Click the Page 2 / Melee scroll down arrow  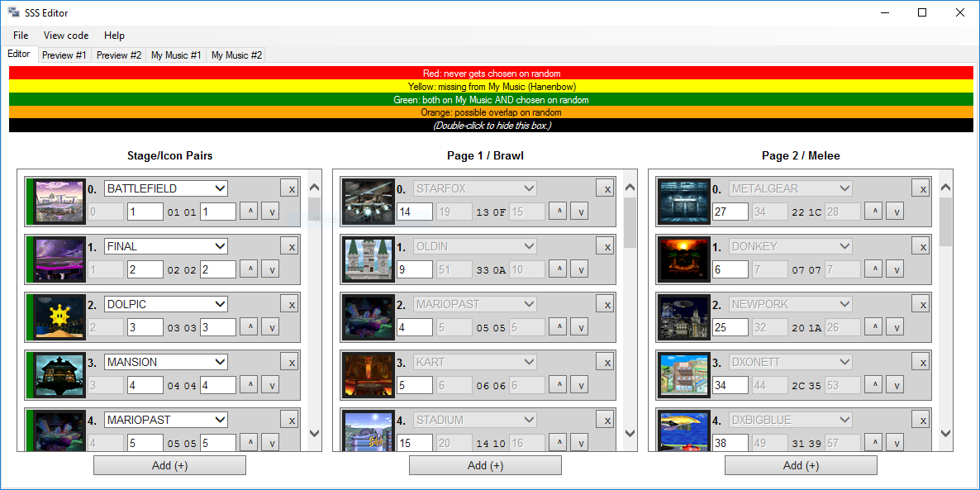click(945, 433)
